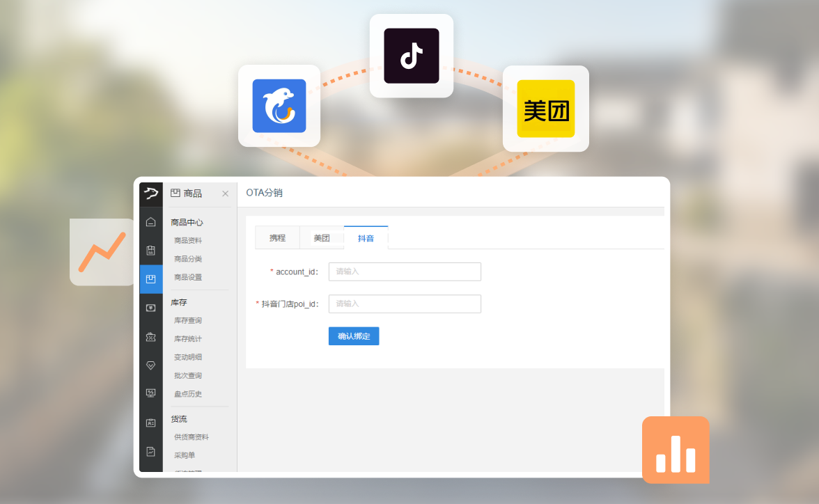Click the blue Ctrip dolphin logo tile
The height and width of the screenshot is (504, 819).
(x=279, y=106)
